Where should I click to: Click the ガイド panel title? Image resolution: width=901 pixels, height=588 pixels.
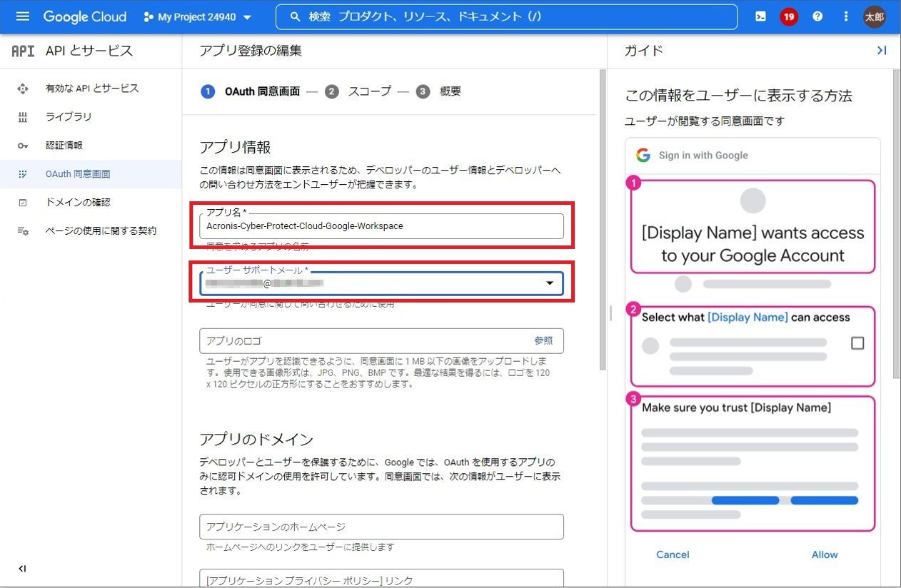tap(643, 51)
